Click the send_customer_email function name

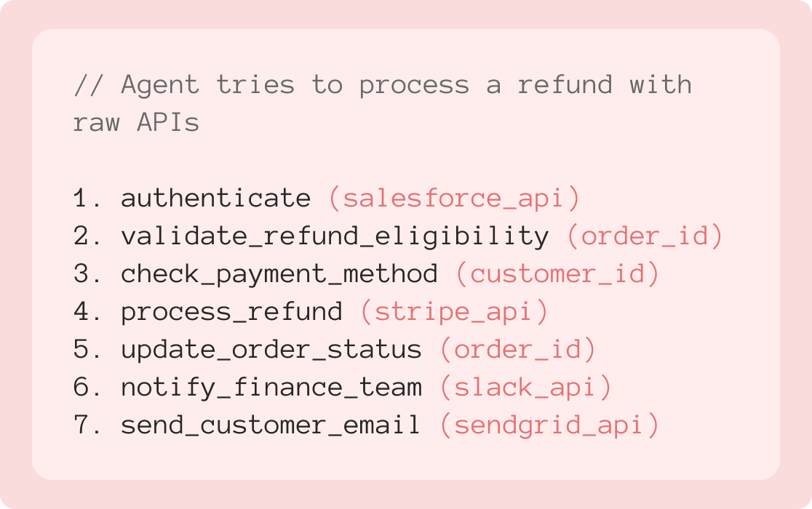pyautogui.click(x=271, y=425)
